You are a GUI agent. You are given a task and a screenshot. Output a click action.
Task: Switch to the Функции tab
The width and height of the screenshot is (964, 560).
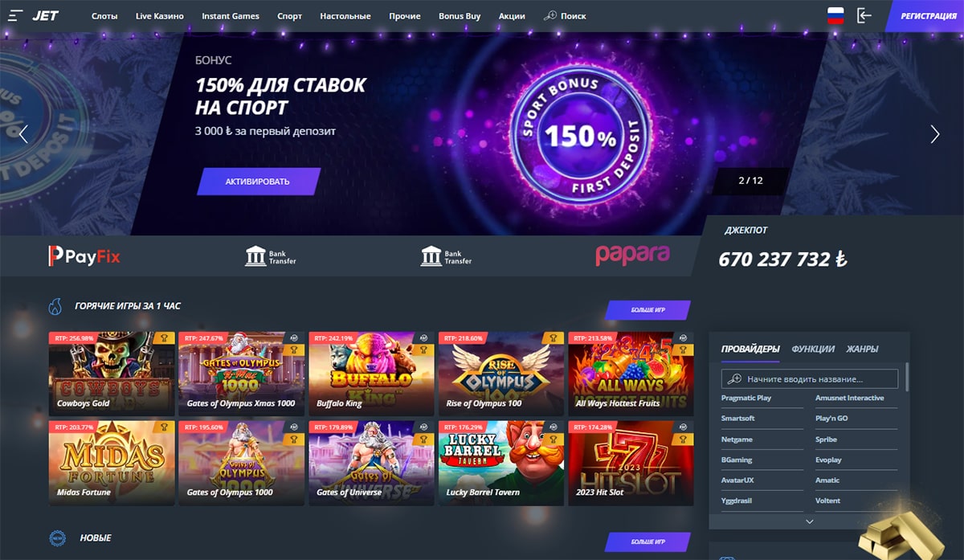pyautogui.click(x=813, y=349)
